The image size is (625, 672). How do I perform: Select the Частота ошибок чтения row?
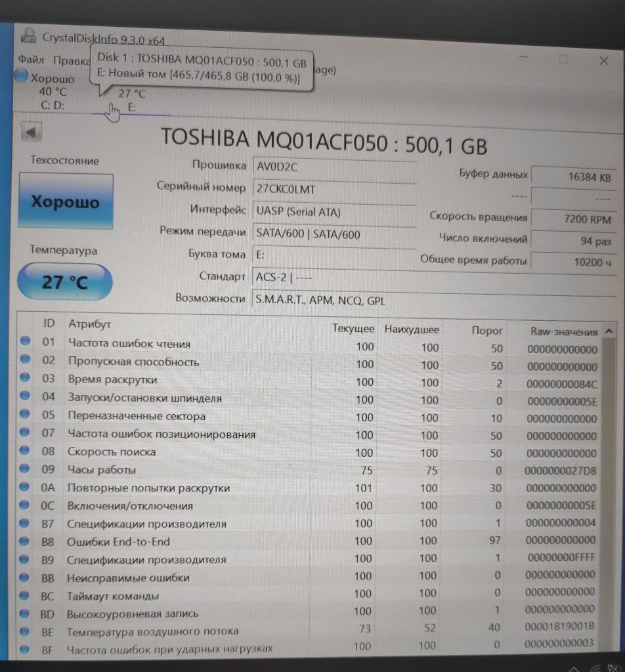tap(309, 345)
